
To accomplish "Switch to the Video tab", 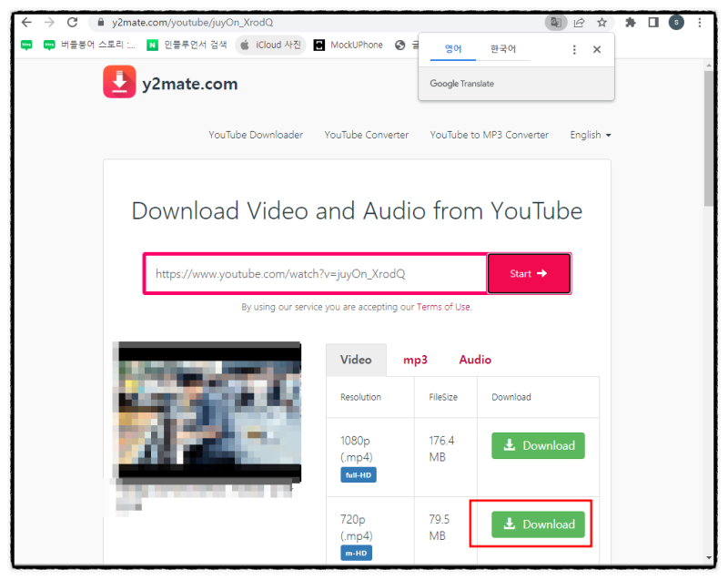I will (356, 360).
